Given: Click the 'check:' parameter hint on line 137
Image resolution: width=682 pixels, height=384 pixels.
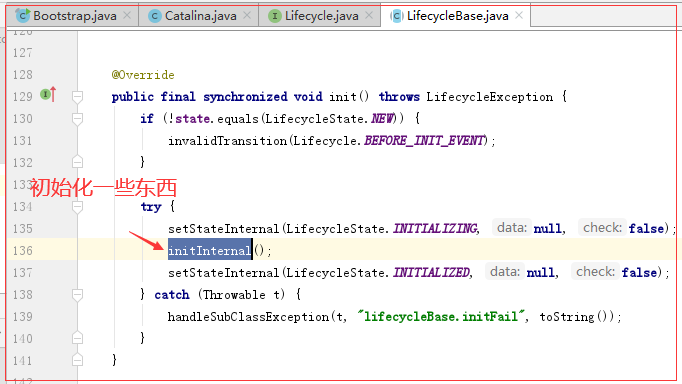Looking at the screenshot, I should pyautogui.click(x=595, y=271).
